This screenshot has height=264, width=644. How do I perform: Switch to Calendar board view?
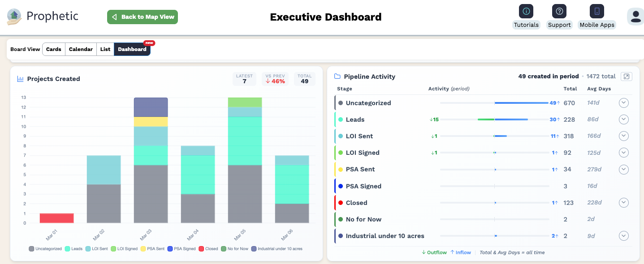click(81, 49)
